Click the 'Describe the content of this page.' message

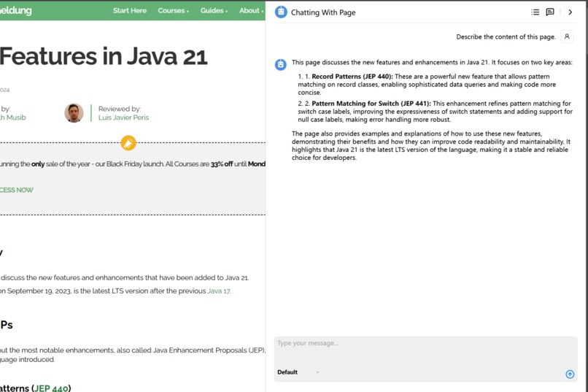(506, 36)
